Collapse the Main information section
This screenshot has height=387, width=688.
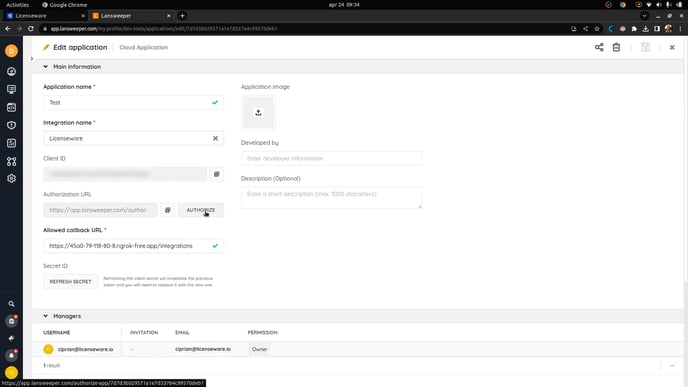coord(46,67)
